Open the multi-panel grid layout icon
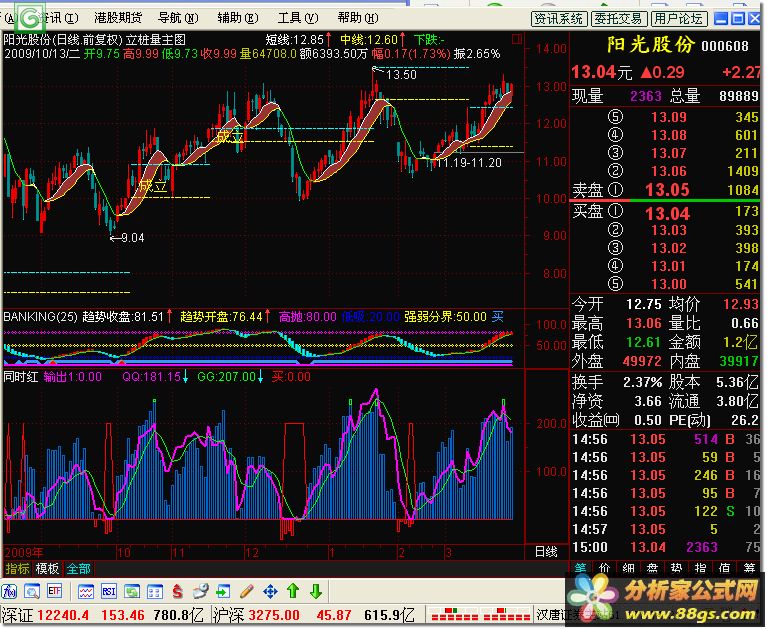Viewport: 767px width, 629px height. (x=155, y=592)
